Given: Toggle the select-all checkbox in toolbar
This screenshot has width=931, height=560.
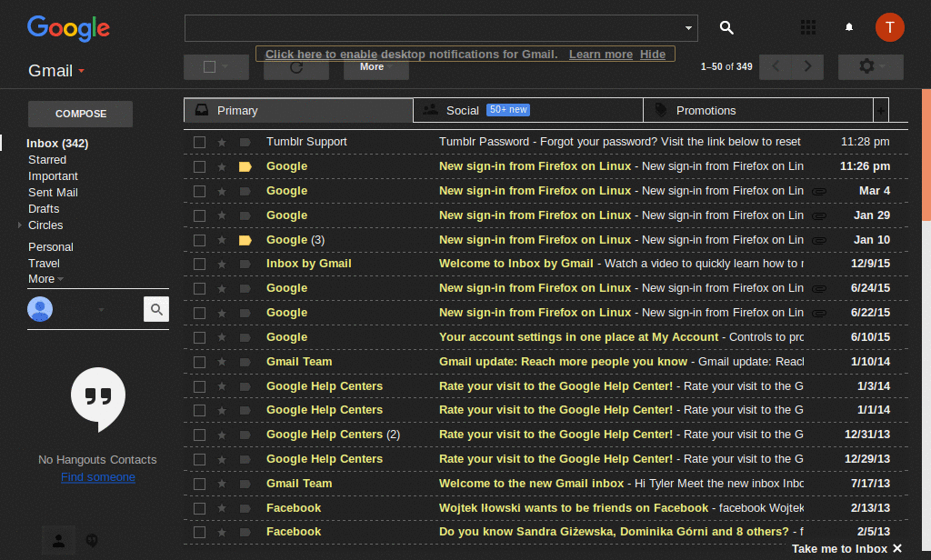Looking at the screenshot, I should click(x=209, y=67).
